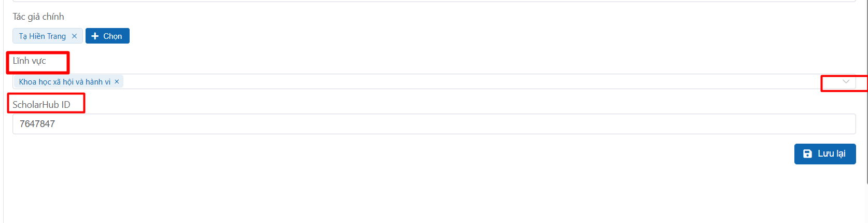
Task: Save the form with Lưu lại
Action: 824,154
